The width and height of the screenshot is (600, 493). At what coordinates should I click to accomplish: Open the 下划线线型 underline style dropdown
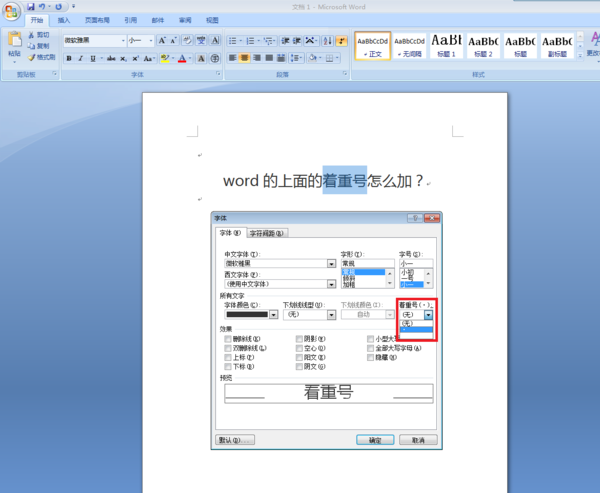pos(329,314)
